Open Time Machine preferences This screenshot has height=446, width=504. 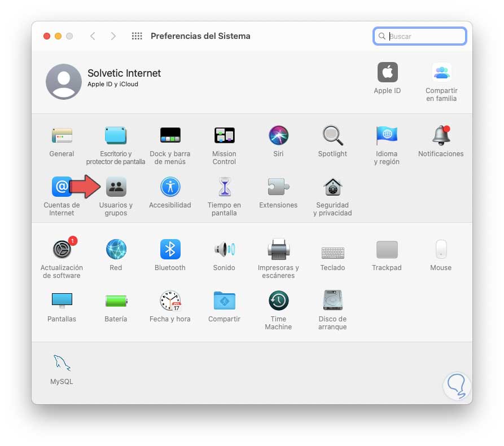click(278, 301)
